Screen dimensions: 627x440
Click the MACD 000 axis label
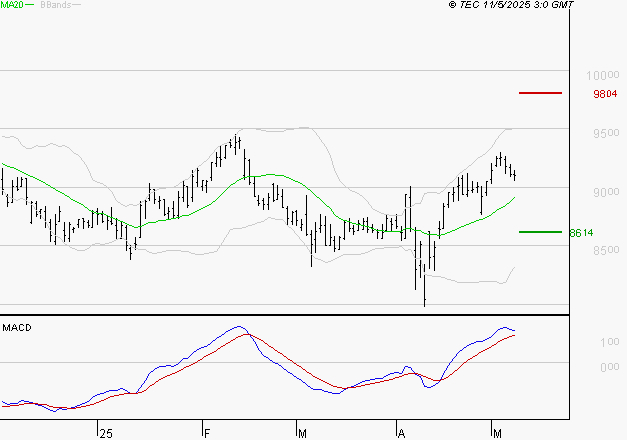point(610,367)
